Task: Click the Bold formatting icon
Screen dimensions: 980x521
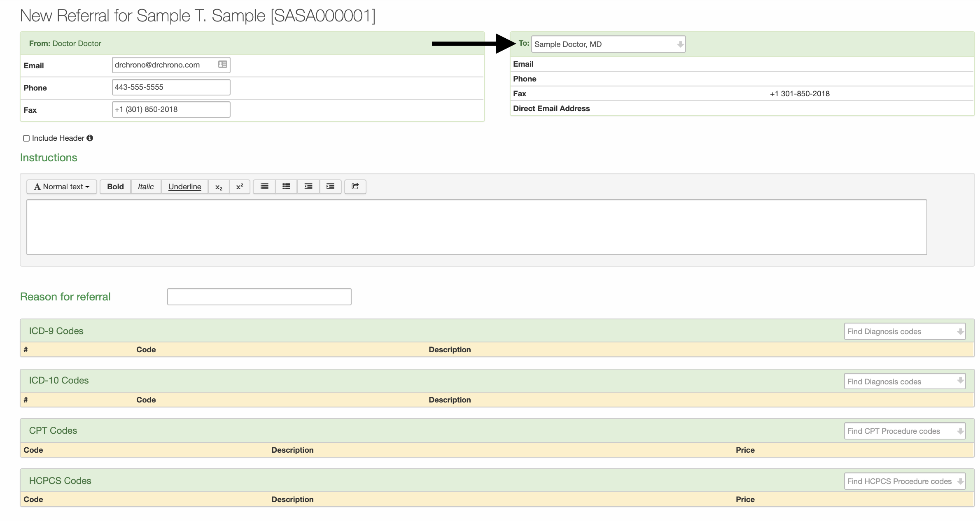Action: click(115, 186)
